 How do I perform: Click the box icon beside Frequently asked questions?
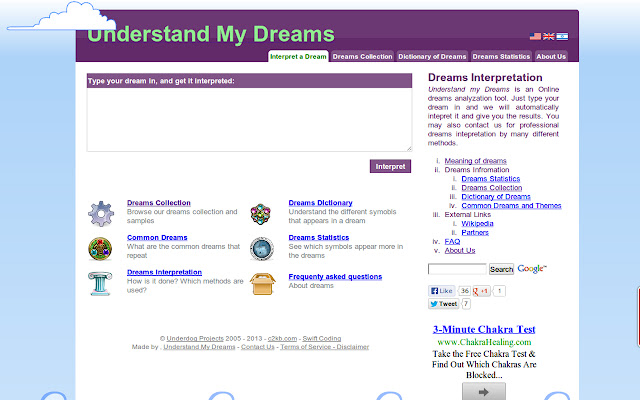[262, 284]
